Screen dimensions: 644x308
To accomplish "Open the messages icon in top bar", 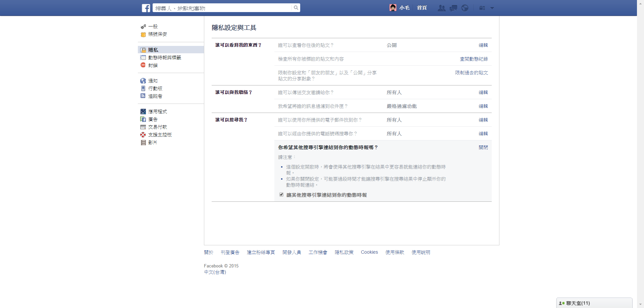I will click(453, 8).
